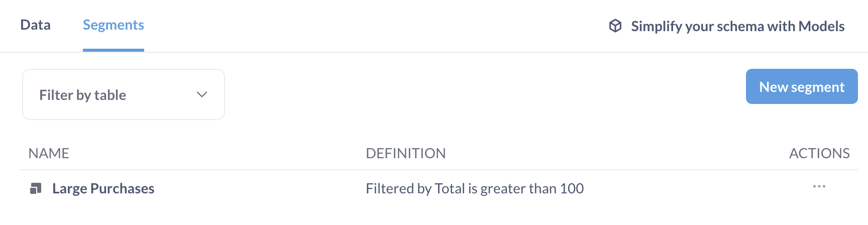Click the Models cube icon
The image size is (868, 225).
pyautogui.click(x=615, y=26)
